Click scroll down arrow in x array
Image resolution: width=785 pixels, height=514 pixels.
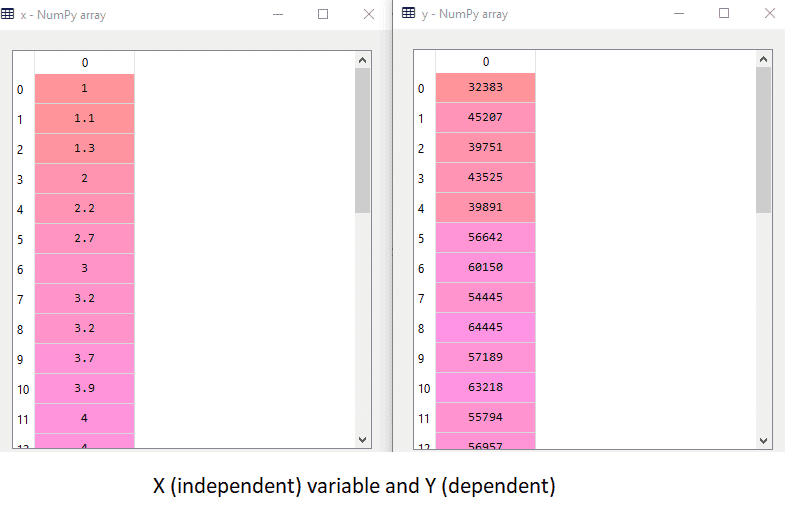tap(362, 439)
